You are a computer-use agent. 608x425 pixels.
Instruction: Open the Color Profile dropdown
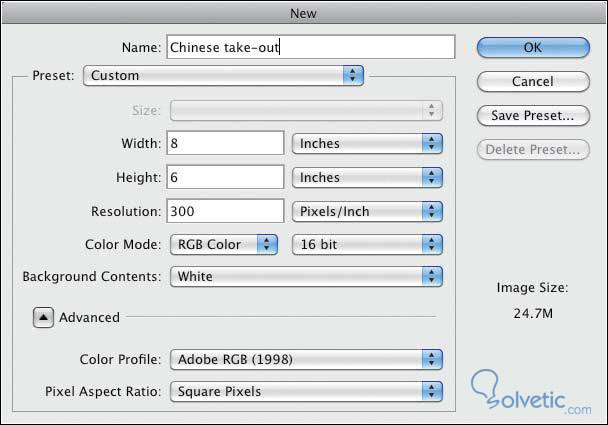(306, 358)
